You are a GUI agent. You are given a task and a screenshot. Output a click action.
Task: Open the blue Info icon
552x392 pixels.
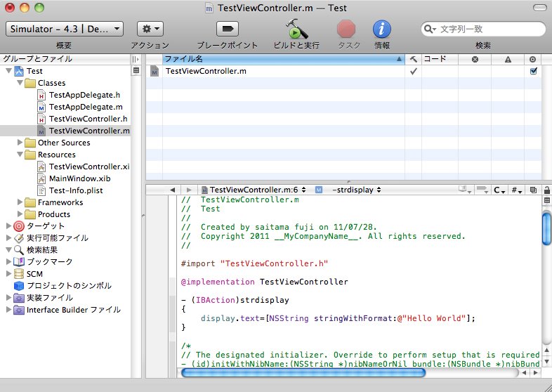pyautogui.click(x=381, y=29)
